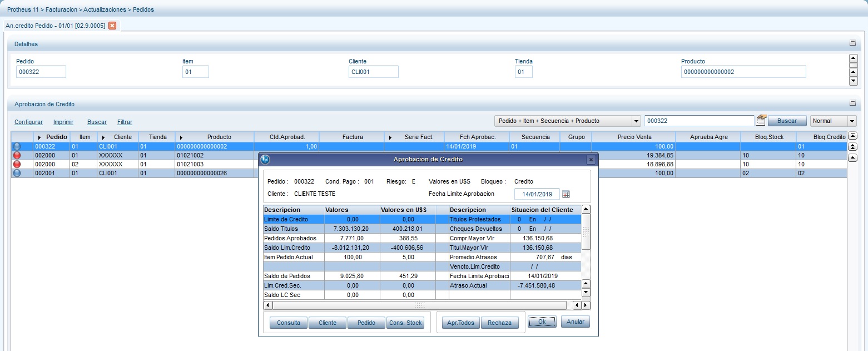Open the calendar picker icon
Viewport: 868px width, 351px height.
pyautogui.click(x=566, y=194)
